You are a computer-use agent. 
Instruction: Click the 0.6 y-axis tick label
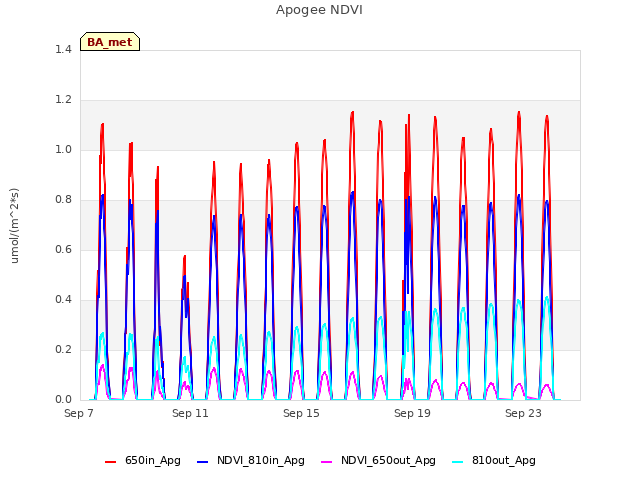pyautogui.click(x=63, y=250)
